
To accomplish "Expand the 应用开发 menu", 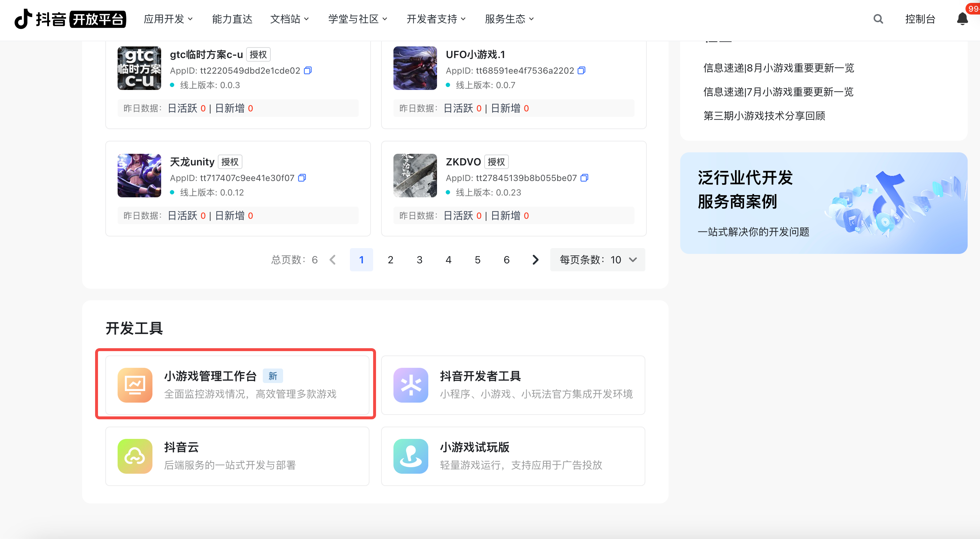I will tap(168, 19).
